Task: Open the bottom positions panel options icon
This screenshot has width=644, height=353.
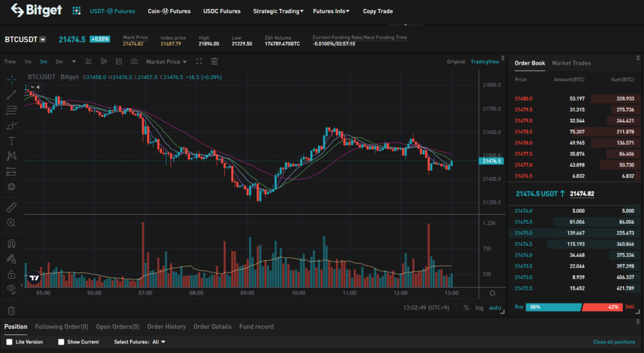Action: (638, 321)
